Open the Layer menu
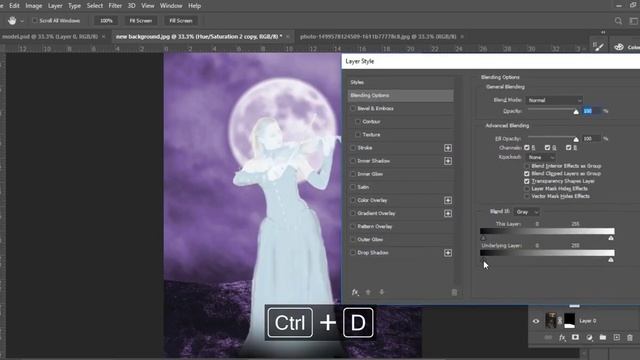The height and width of the screenshot is (360, 640). [x=55, y=6]
